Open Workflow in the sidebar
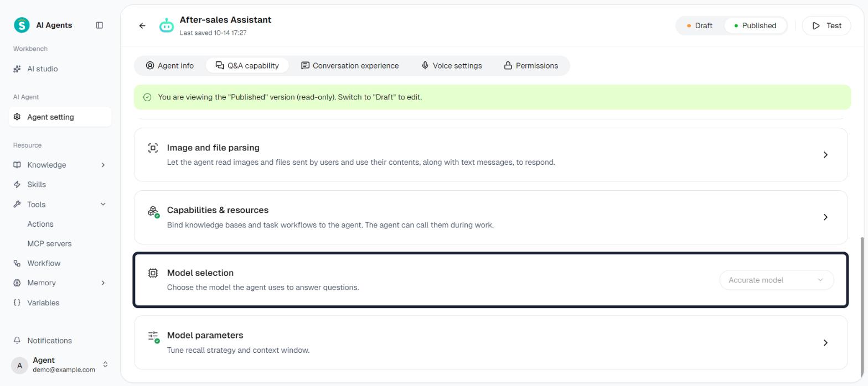 pyautogui.click(x=60, y=263)
